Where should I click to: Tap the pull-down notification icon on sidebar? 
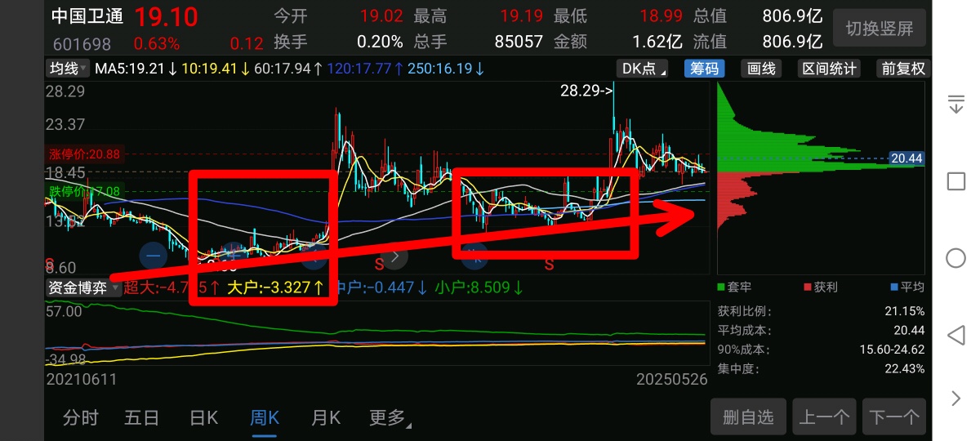[955, 104]
